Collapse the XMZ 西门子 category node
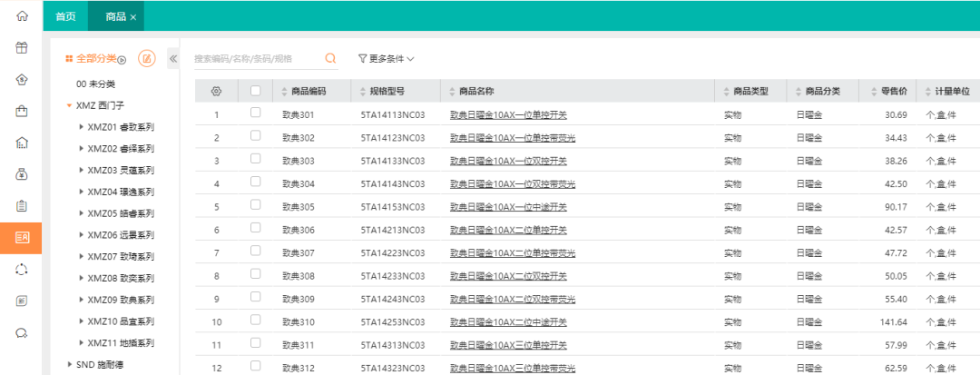The height and width of the screenshot is (375, 980). (x=69, y=105)
